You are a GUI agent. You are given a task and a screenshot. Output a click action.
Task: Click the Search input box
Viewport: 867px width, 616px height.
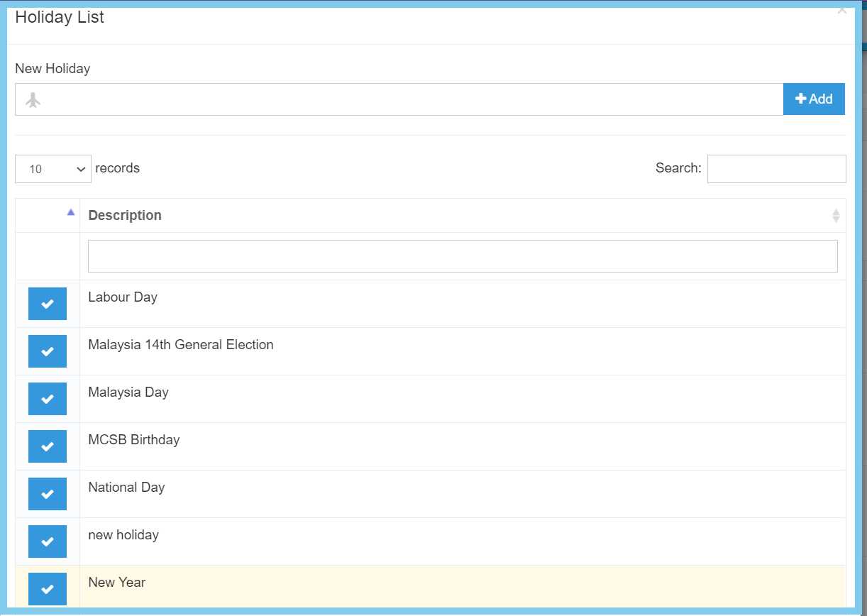point(776,169)
